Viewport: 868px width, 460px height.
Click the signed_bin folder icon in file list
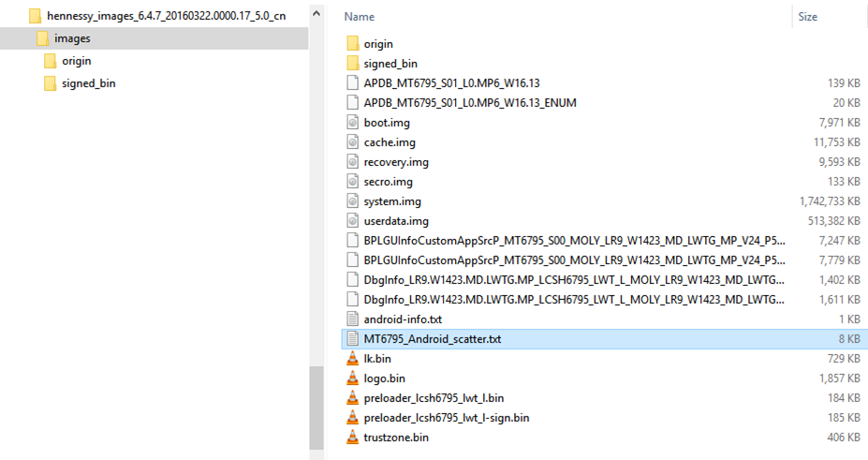pyautogui.click(x=353, y=63)
